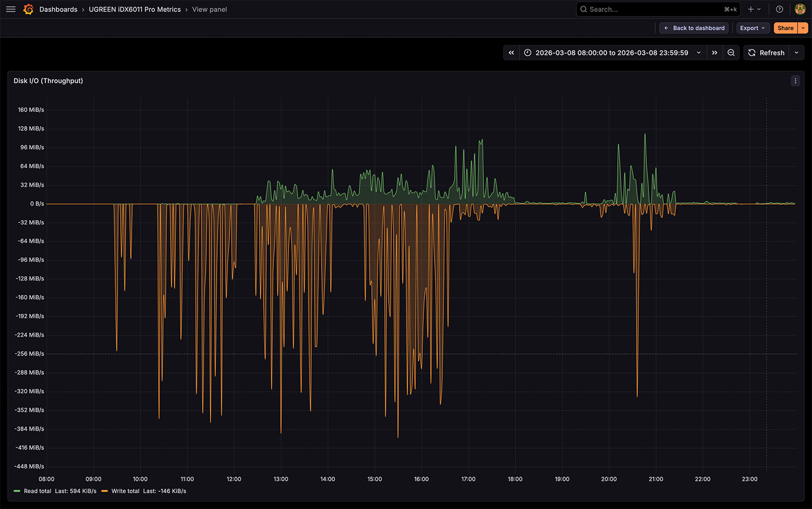Open the help question mark icon
This screenshot has height=509, width=812.
coord(780,9)
